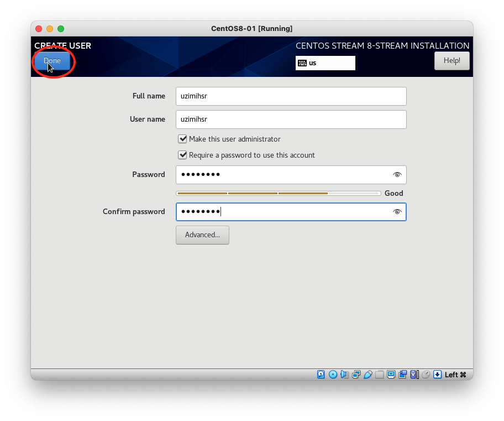Click into the Password field
Screen dimensions: 504x421
pos(291,175)
